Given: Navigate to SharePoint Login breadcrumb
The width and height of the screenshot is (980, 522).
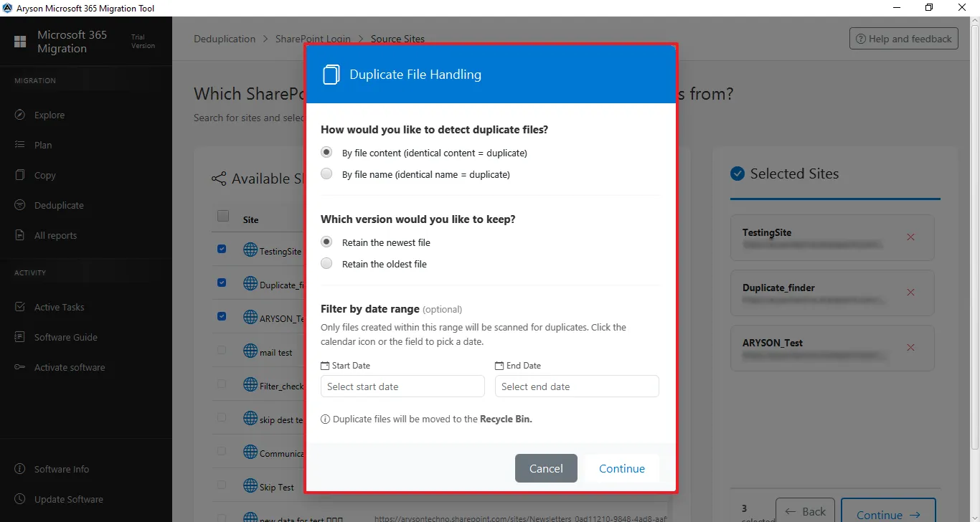Looking at the screenshot, I should 313,39.
